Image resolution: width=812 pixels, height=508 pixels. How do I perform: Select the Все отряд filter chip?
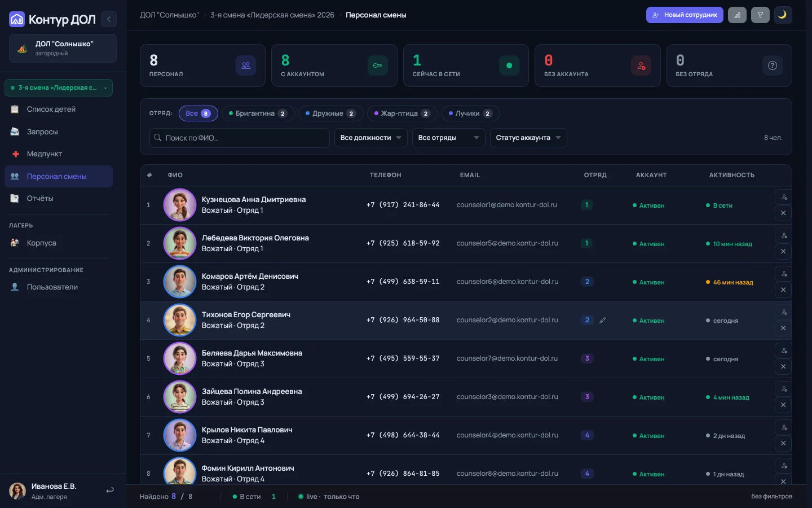pos(198,113)
